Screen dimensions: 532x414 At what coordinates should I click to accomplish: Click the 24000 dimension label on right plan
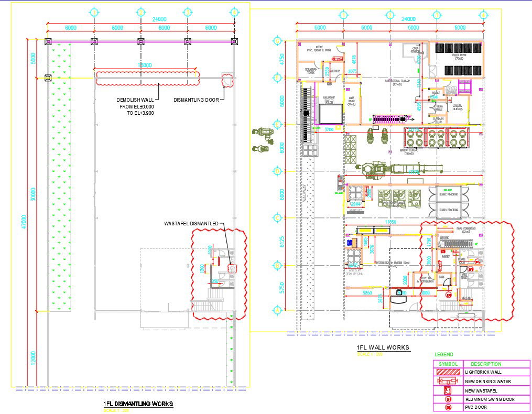click(409, 18)
